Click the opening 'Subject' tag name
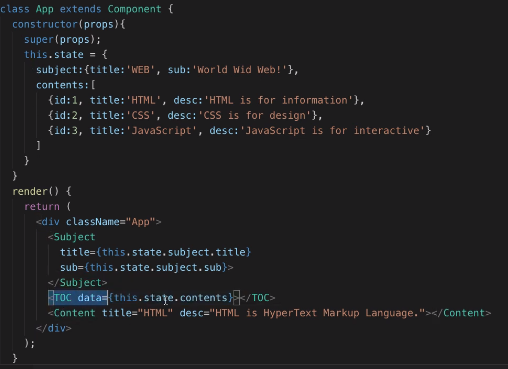Image resolution: width=508 pixels, height=369 pixels. tap(74, 237)
